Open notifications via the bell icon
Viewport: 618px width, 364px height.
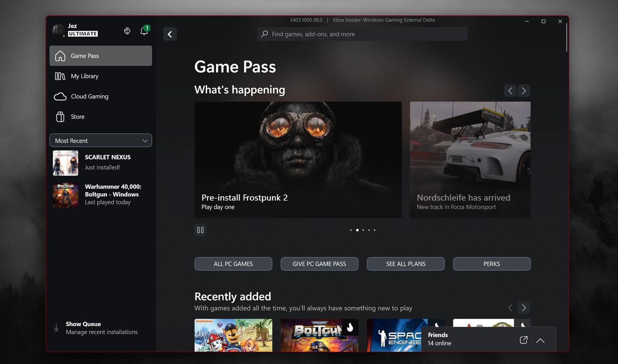(x=144, y=31)
